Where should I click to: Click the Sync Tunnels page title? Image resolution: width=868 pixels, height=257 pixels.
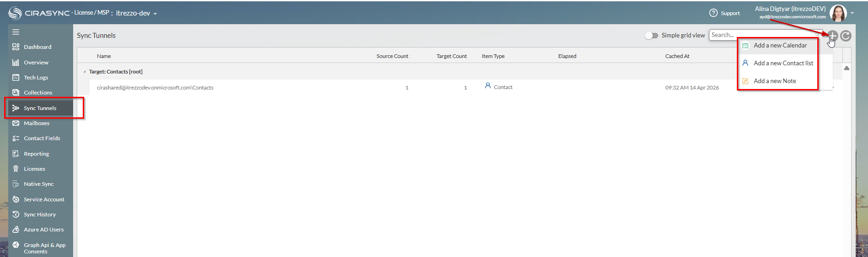(96, 36)
